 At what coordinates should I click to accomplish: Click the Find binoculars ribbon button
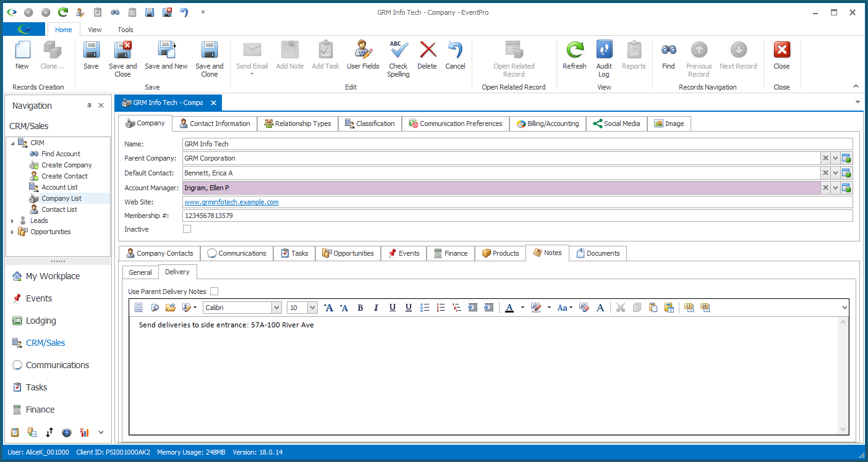[668, 56]
